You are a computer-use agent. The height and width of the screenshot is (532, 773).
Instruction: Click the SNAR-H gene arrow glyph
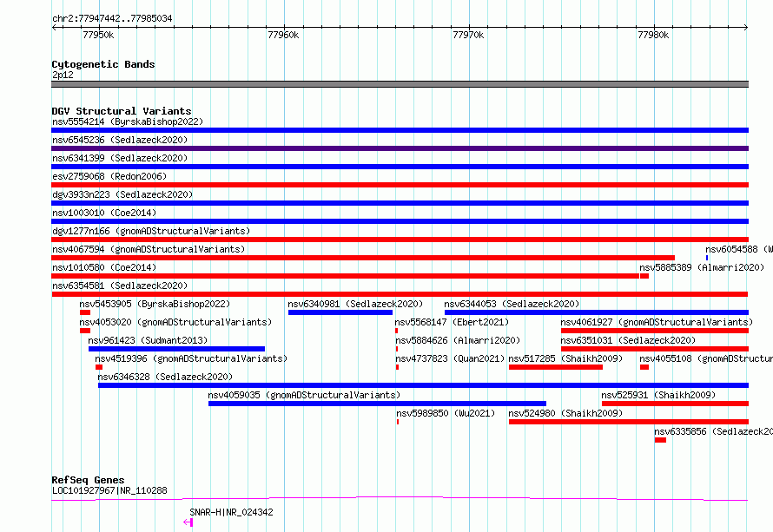point(188,522)
